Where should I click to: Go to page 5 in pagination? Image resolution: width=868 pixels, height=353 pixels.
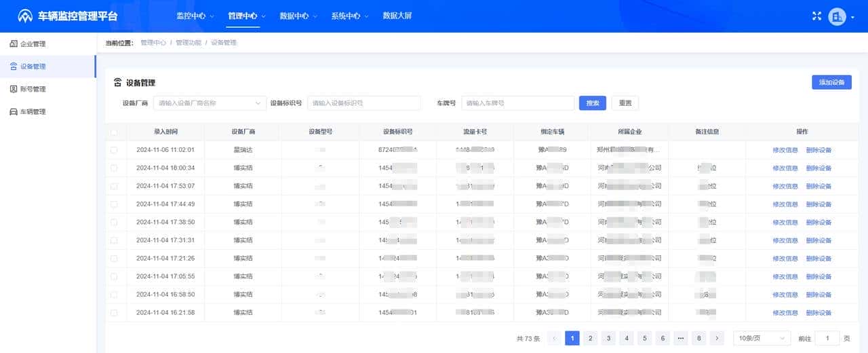click(x=644, y=338)
